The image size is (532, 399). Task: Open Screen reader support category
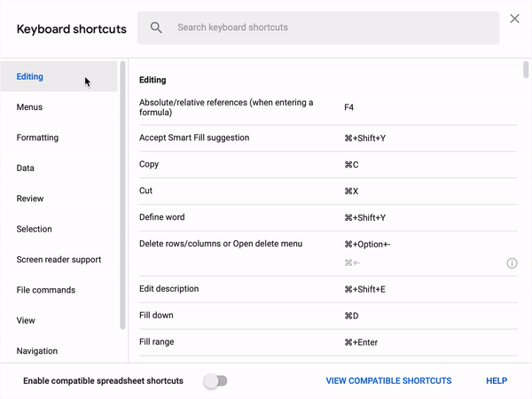(x=59, y=260)
